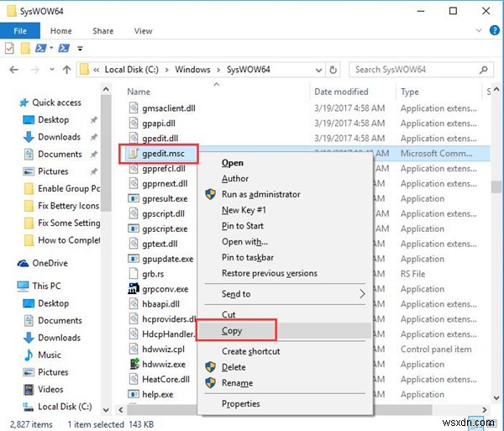Sort files by the Type column
504x431 pixels.
[x=410, y=92]
